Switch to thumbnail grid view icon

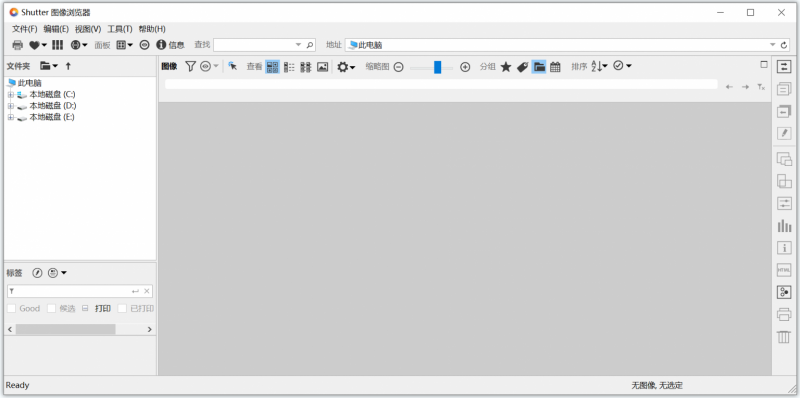coord(272,66)
